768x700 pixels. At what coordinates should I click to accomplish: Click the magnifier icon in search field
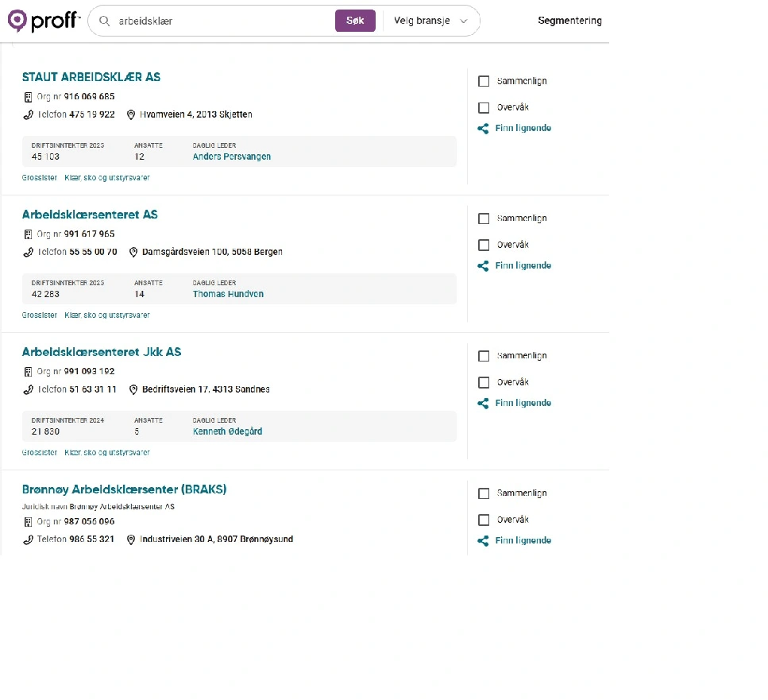point(104,21)
